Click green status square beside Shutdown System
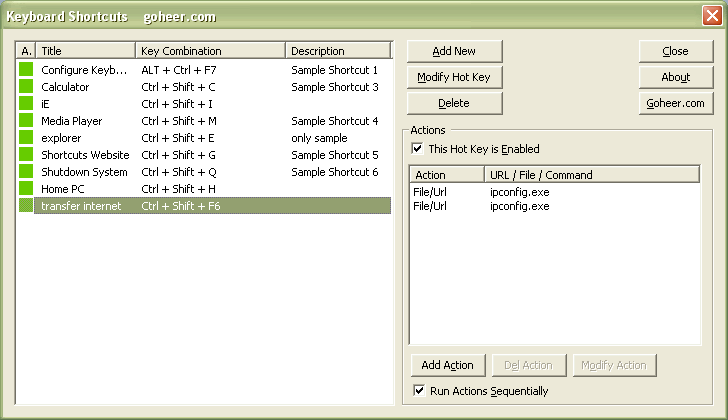Image resolution: width=728 pixels, height=420 pixels. tap(26, 172)
